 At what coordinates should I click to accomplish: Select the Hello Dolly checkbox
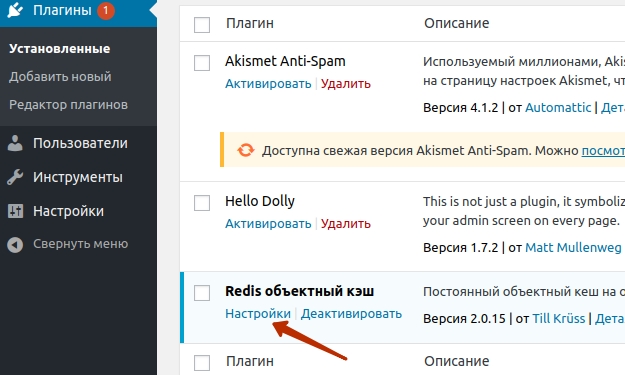202,202
